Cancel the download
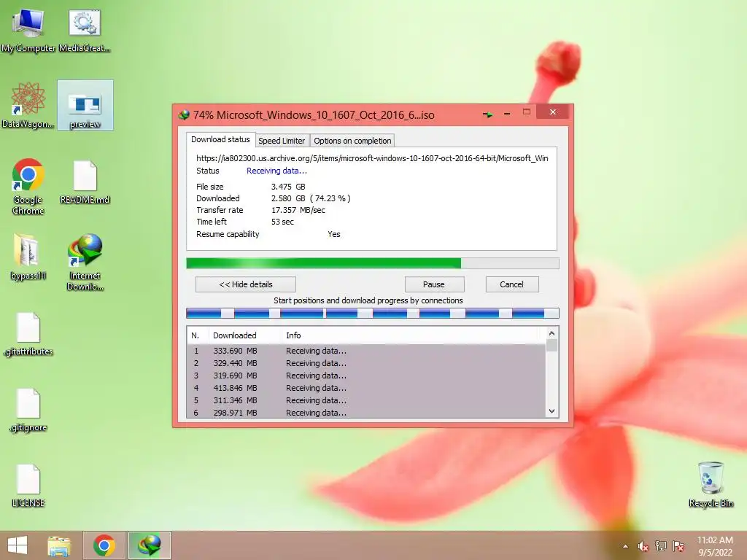This screenshot has height=560, width=747. click(511, 284)
